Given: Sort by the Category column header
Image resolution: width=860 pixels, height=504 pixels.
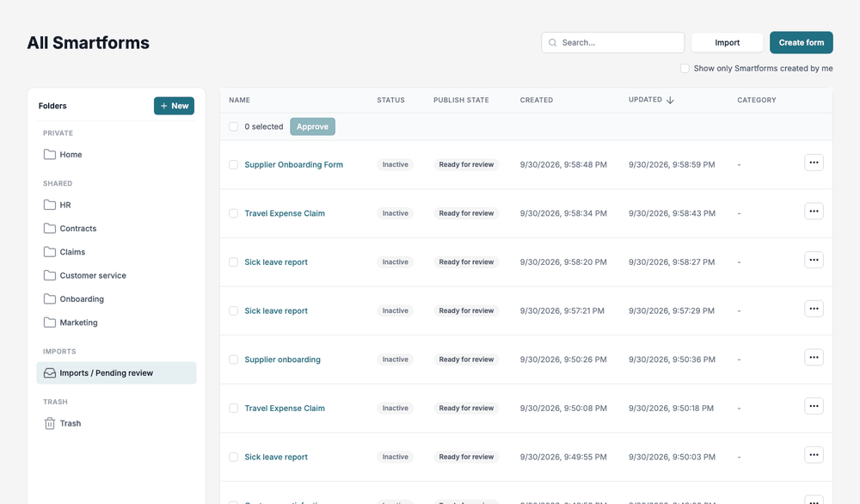Looking at the screenshot, I should (x=756, y=101).
